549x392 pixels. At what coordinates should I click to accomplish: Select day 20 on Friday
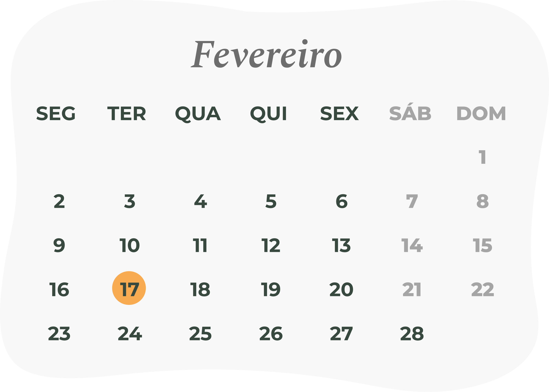tap(341, 289)
